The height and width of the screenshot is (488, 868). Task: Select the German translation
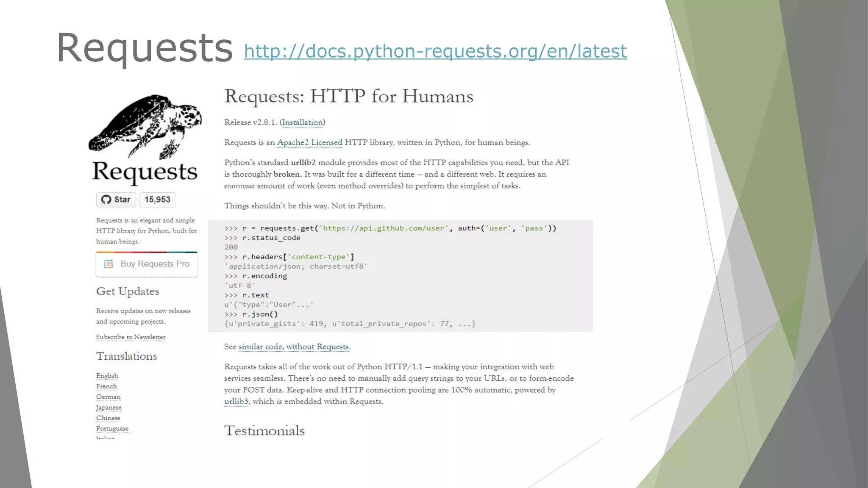(x=108, y=397)
